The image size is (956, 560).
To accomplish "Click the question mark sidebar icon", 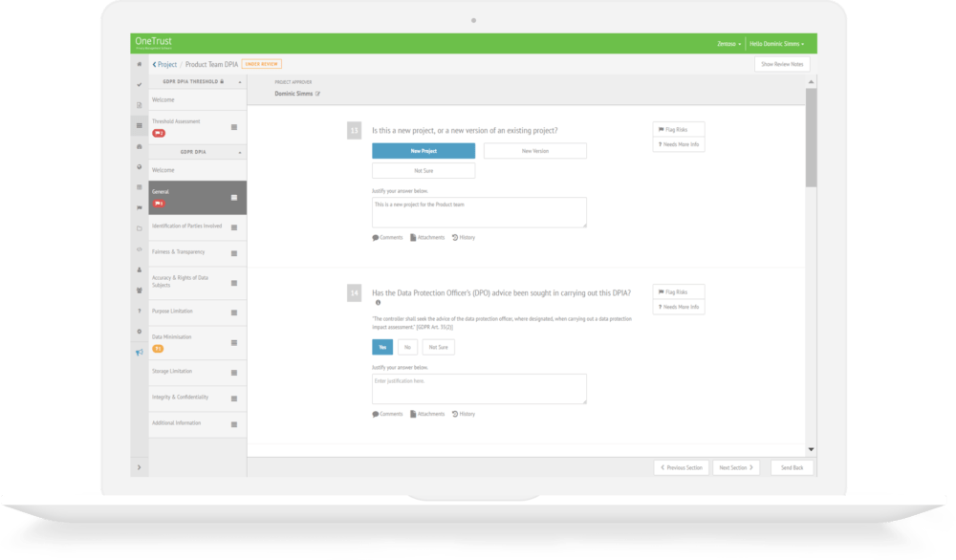I will pos(139,312).
